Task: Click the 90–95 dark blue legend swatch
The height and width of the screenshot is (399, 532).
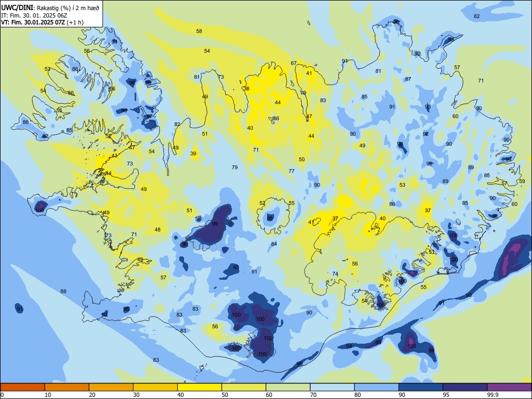Action: point(421,387)
